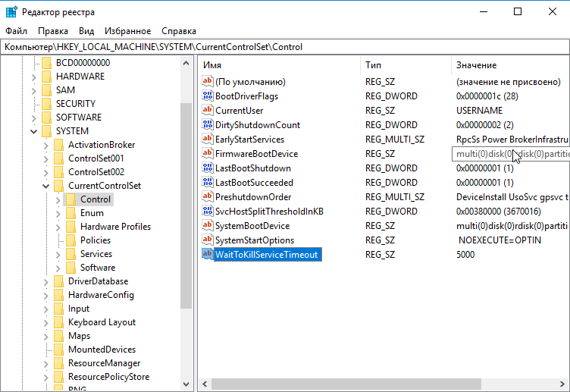Select the Enum key
Screen dimensions: 570x392
pyautogui.click(x=92, y=213)
